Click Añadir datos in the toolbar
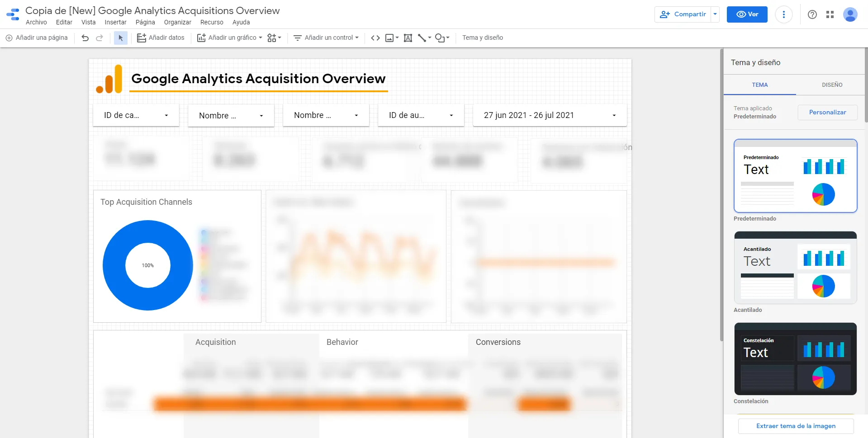This screenshot has width=868, height=438. (161, 38)
